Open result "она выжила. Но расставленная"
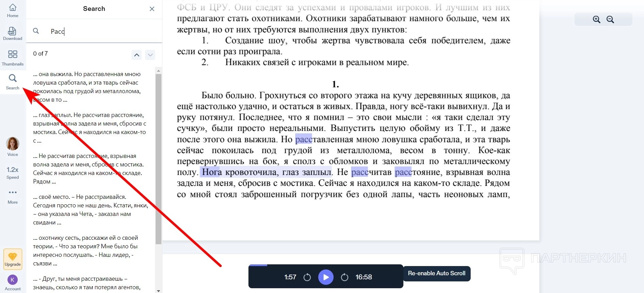The image size is (644, 293). pos(90,87)
